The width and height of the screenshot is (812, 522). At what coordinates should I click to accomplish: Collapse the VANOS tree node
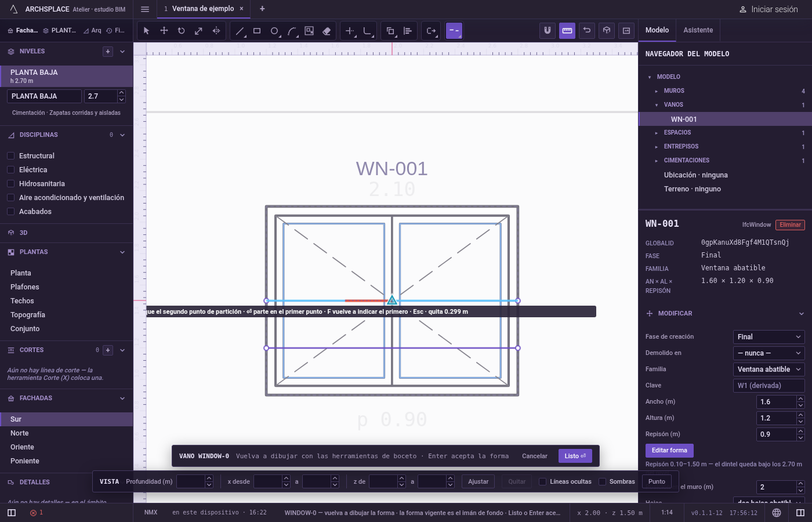pyautogui.click(x=657, y=105)
